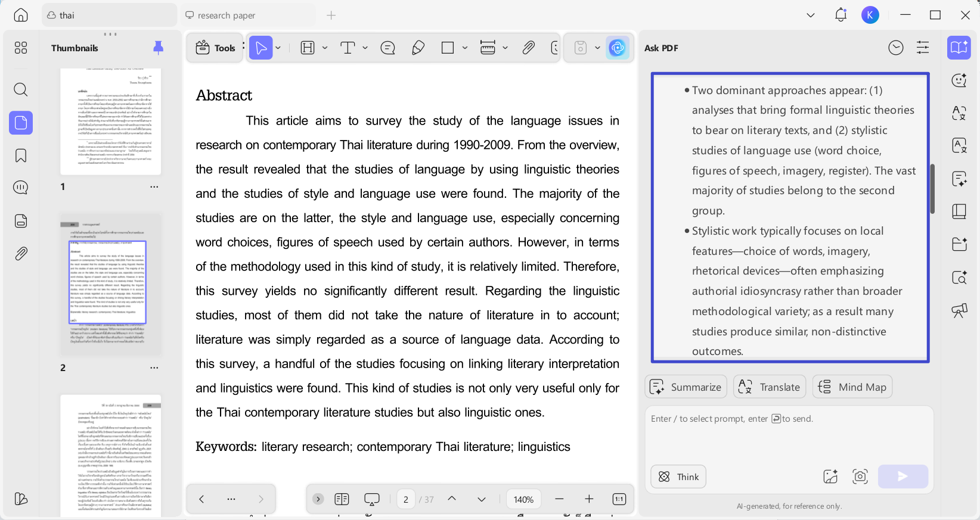Switch to the 'research paper' tab
The image size is (980, 520).
(x=247, y=15)
